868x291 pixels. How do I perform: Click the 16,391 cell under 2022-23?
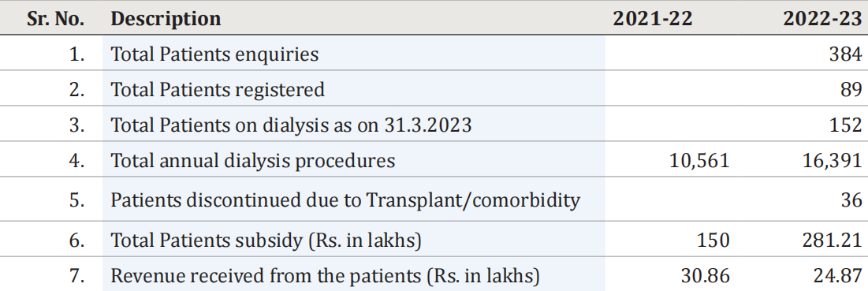pos(833,161)
